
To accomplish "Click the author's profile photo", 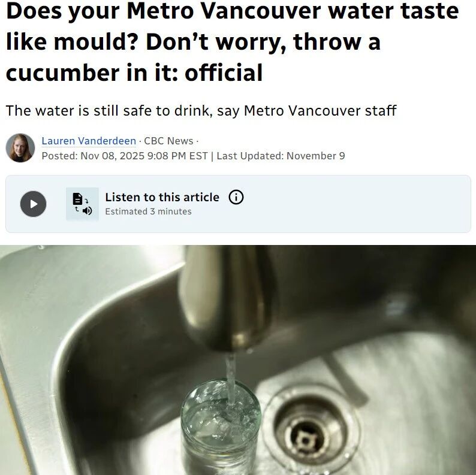I will 20,148.
